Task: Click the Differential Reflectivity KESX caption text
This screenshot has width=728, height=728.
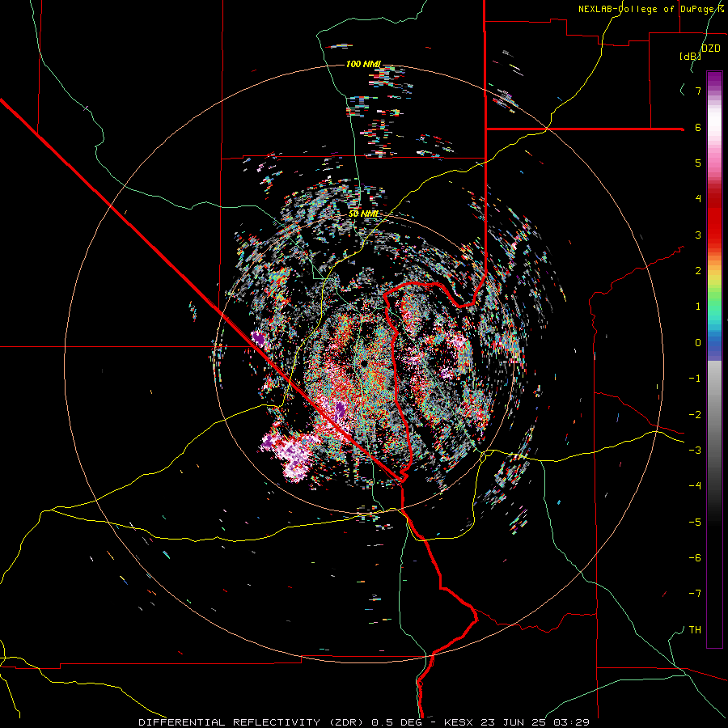Action: [364, 722]
